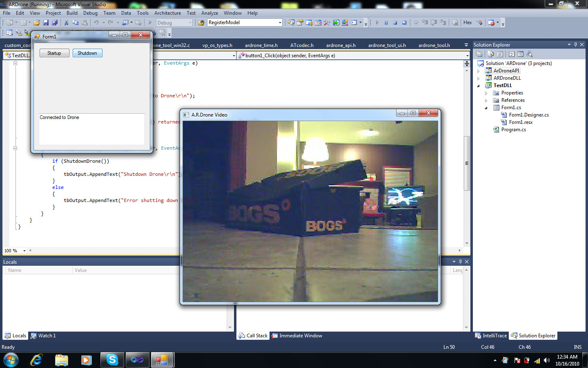Click the Stop Debugging square icon

click(395, 23)
